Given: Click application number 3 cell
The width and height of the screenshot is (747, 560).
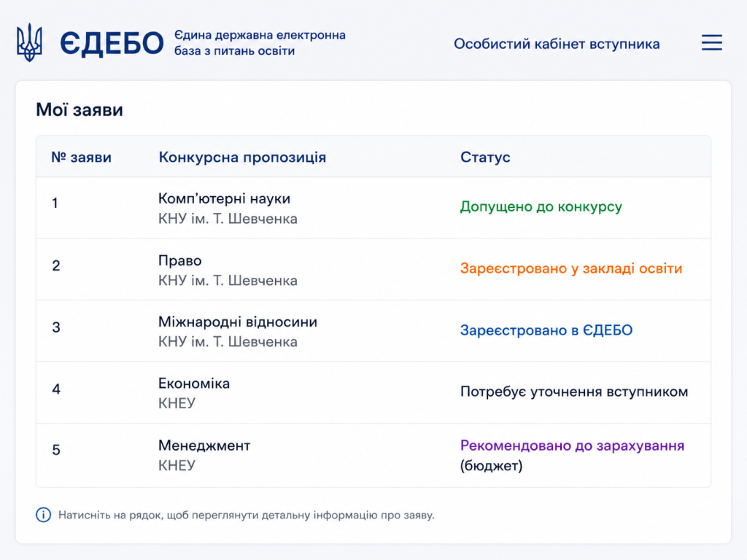Looking at the screenshot, I should (56, 327).
